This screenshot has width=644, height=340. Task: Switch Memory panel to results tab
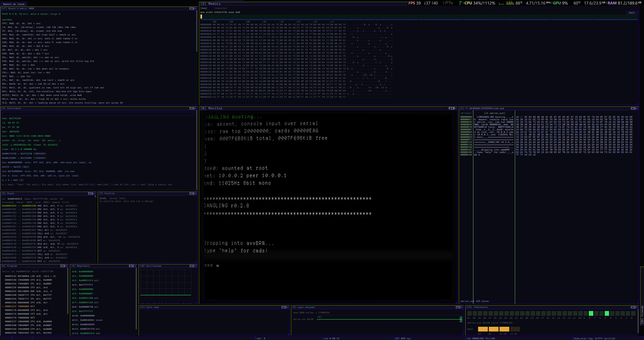click(x=221, y=8)
